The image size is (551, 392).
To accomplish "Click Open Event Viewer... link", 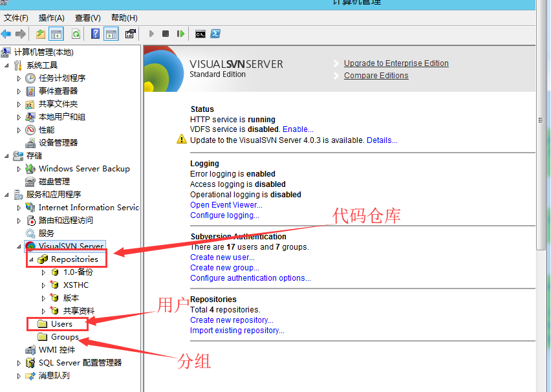I will (x=226, y=205).
